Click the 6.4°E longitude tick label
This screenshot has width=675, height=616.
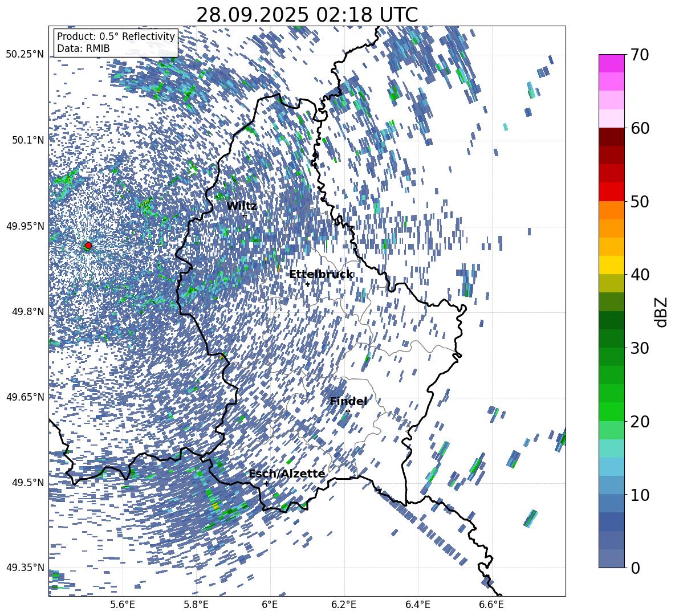pos(417,605)
